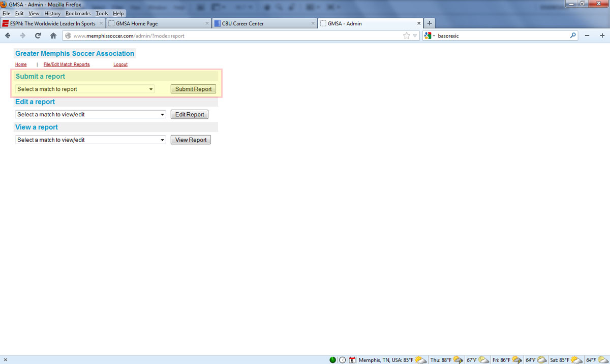Click the File/Edit Match Reports link
The height and width of the screenshot is (364, 610).
(67, 64)
